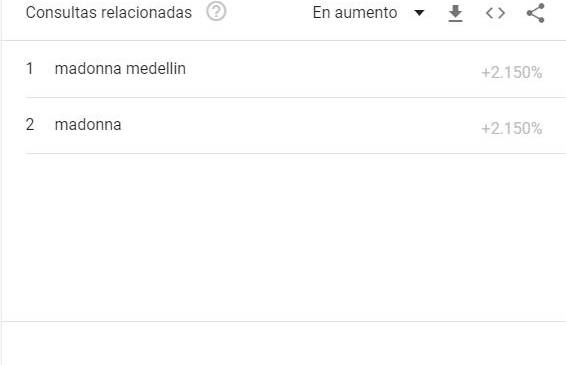
Task: Open the madonna medellin query
Action: [120, 68]
